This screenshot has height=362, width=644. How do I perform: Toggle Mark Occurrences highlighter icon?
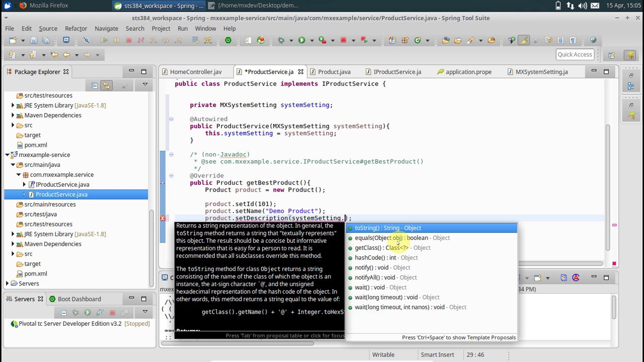(x=524, y=40)
